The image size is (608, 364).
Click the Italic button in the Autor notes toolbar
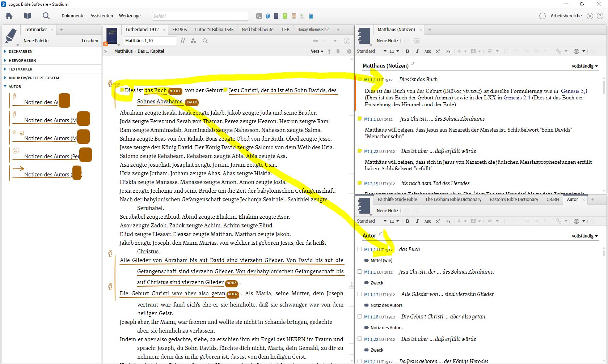[417, 221]
